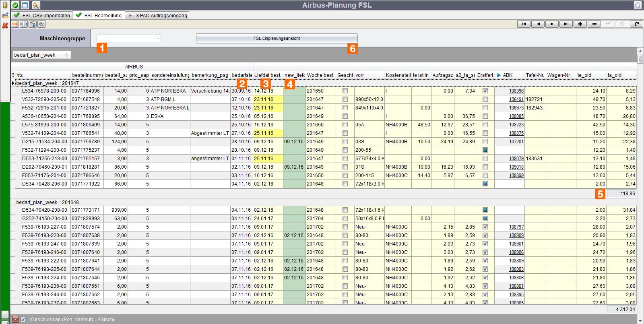644x324 pixels.
Task: Toggle Erstfert checkbox in row F532-71294-200-00
Action: (x=485, y=150)
